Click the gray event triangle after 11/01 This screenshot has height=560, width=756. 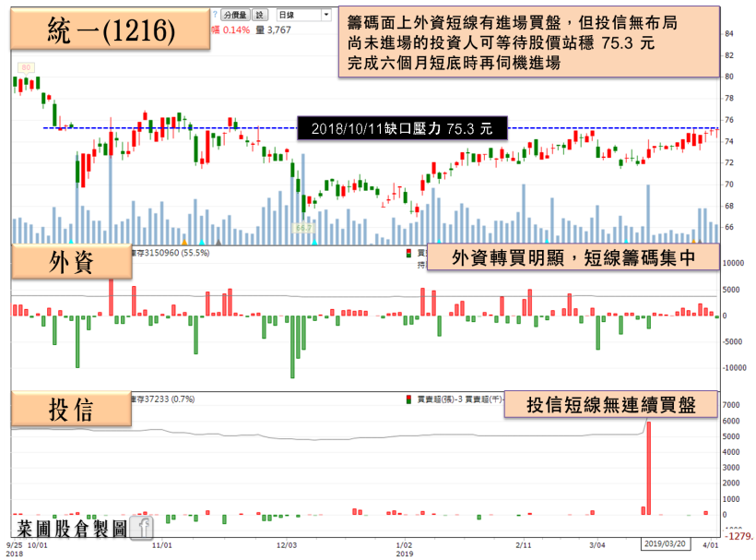pos(219,242)
